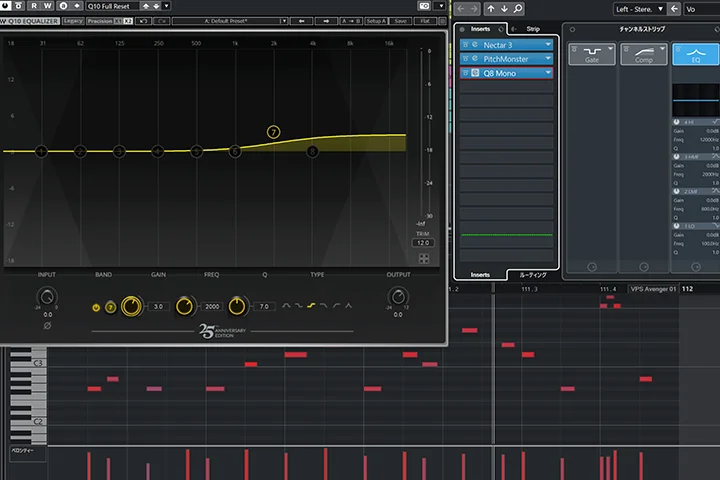This screenshot has width=720, height=480.
Task: Open the plug-in functions menu arrow top-right
Action: [x=441, y=6]
